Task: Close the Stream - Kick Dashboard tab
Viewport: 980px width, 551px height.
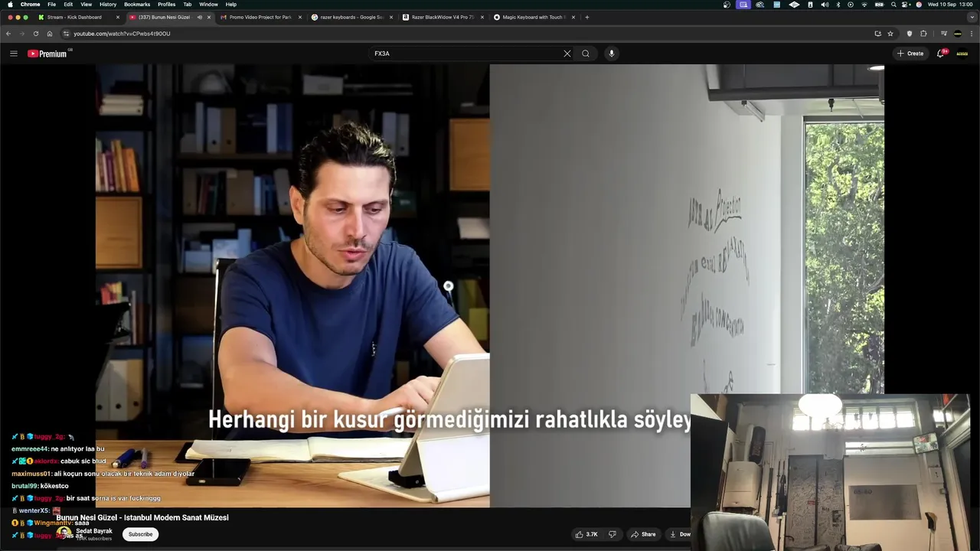Action: click(x=118, y=17)
